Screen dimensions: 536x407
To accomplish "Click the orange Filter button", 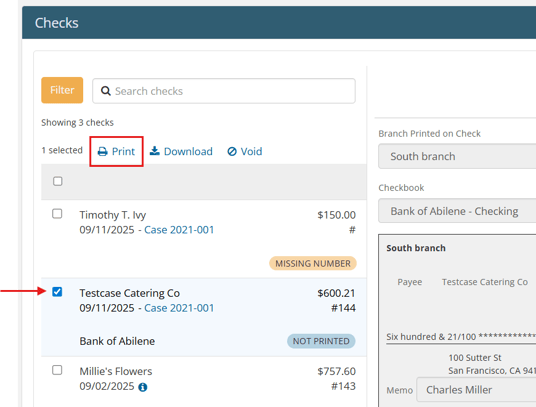I will 62,90.
